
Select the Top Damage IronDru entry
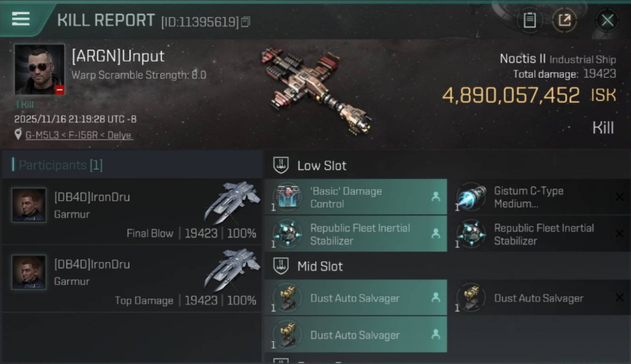tap(132, 279)
